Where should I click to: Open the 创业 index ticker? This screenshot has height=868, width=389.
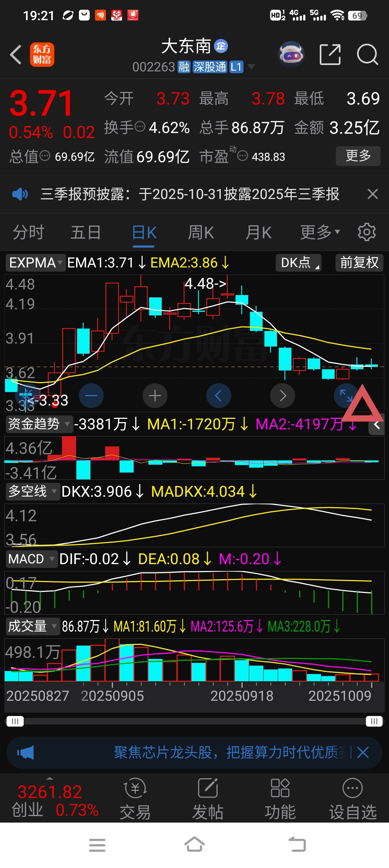pyautogui.click(x=55, y=801)
